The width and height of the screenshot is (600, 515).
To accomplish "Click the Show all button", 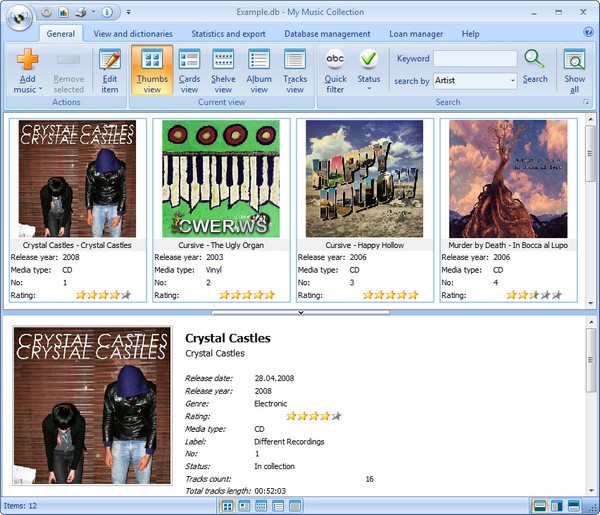I will (x=574, y=71).
